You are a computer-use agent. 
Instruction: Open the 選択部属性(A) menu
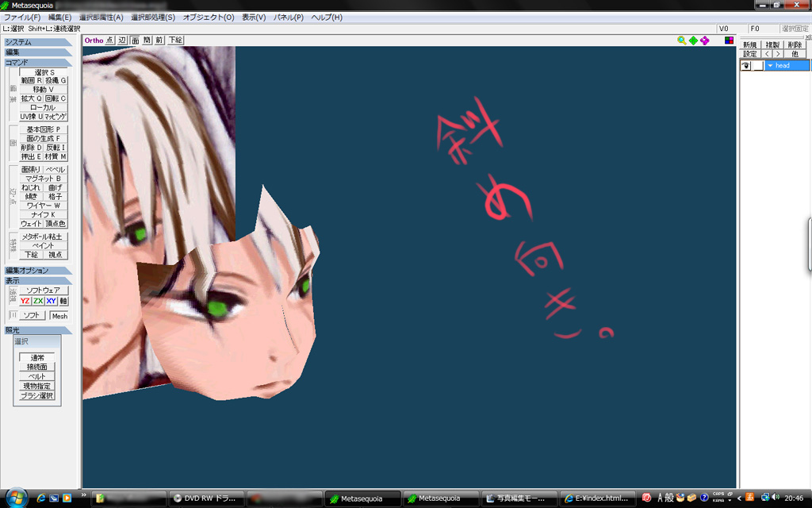tap(101, 17)
